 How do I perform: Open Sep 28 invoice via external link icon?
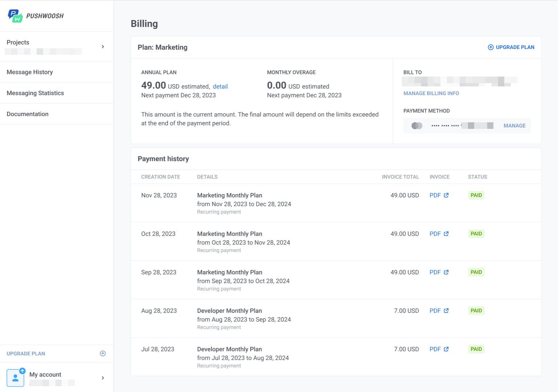tap(446, 272)
